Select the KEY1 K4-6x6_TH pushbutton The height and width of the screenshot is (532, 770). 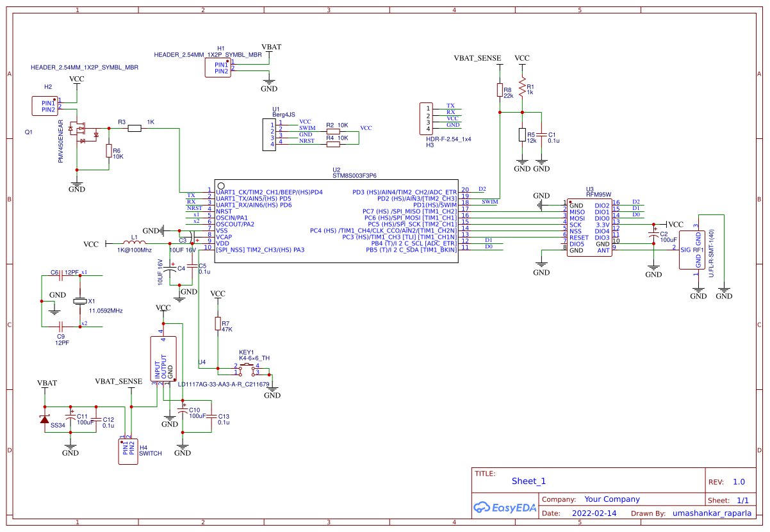247,368
